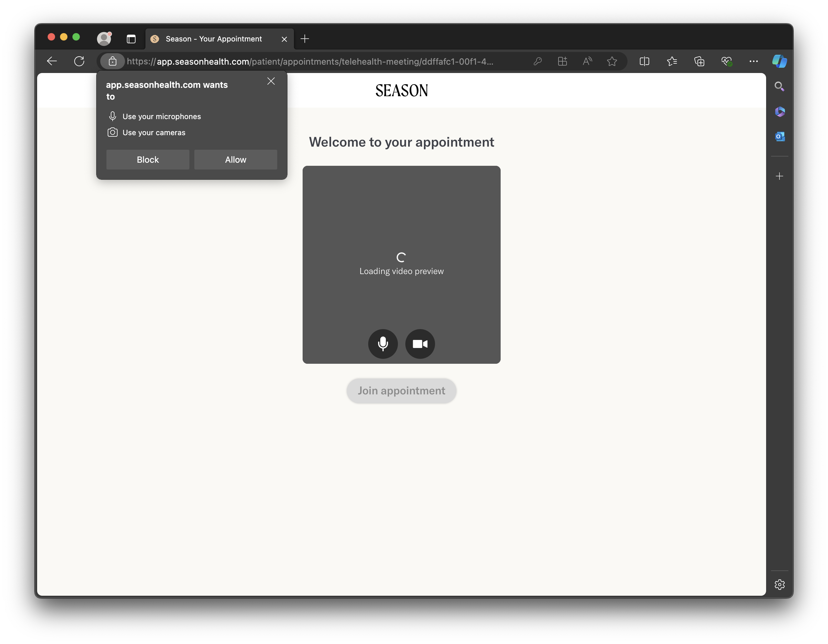This screenshot has height=644, width=828.
Task: Click the Welcome to your appointment heading
Action: (x=401, y=142)
